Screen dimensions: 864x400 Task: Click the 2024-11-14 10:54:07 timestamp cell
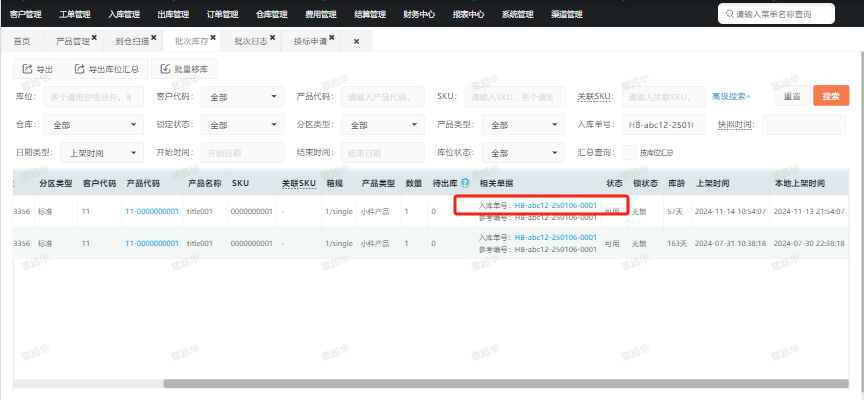pyautogui.click(x=730, y=211)
